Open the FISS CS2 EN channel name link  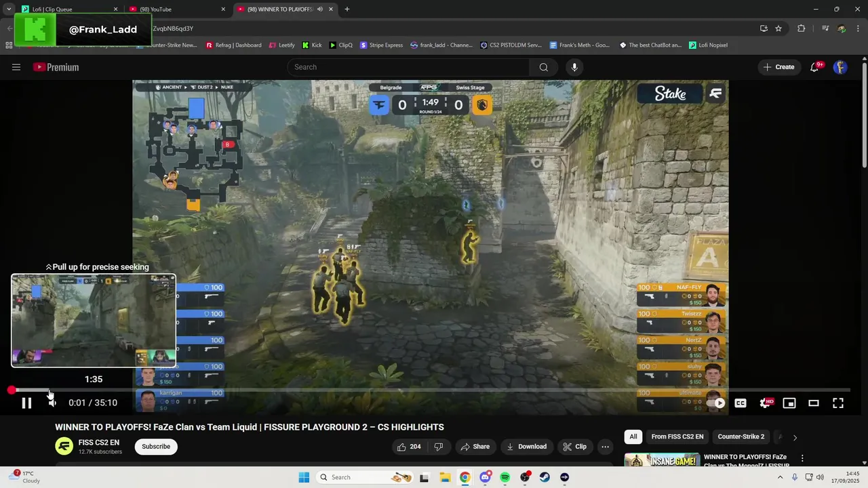tap(99, 443)
